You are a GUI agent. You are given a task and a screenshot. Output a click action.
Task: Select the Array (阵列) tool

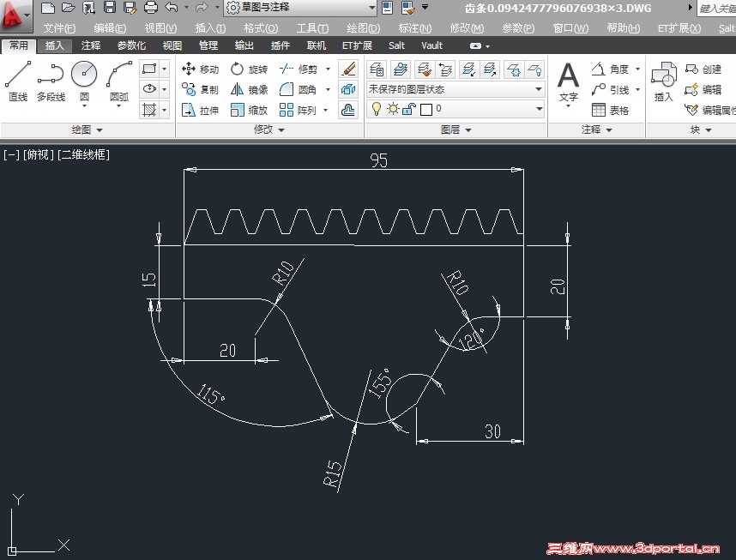point(298,110)
